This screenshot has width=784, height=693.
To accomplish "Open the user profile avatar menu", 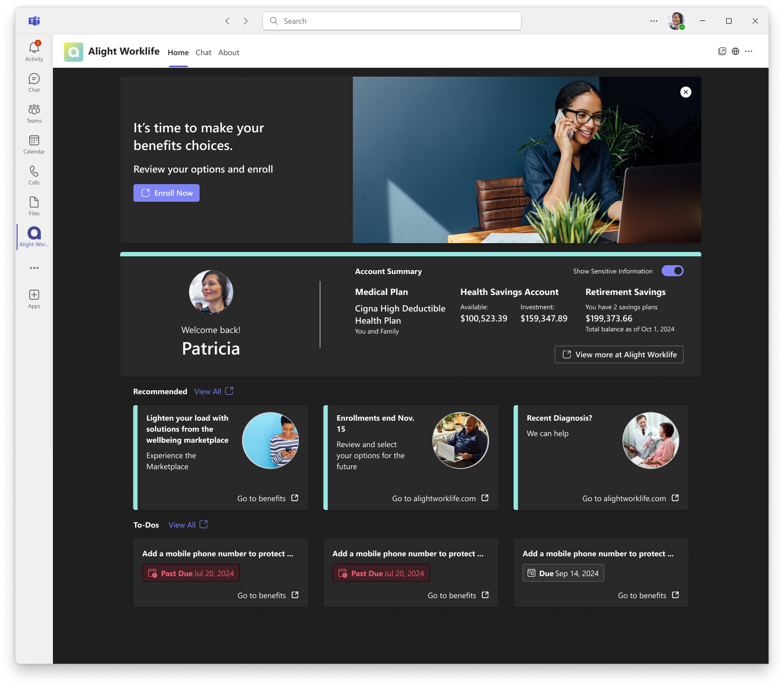I will tap(676, 21).
